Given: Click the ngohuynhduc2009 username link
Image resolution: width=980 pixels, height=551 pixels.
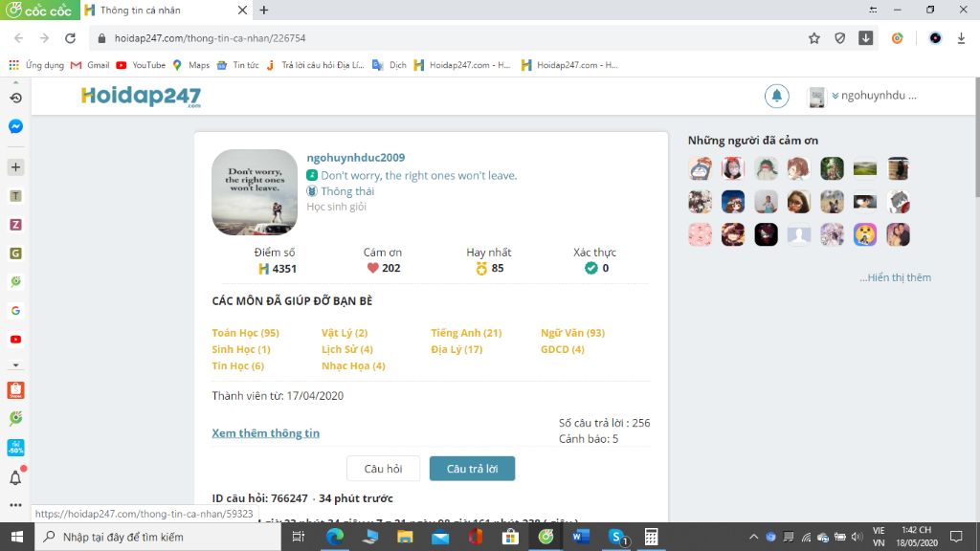Looking at the screenshot, I should click(356, 158).
